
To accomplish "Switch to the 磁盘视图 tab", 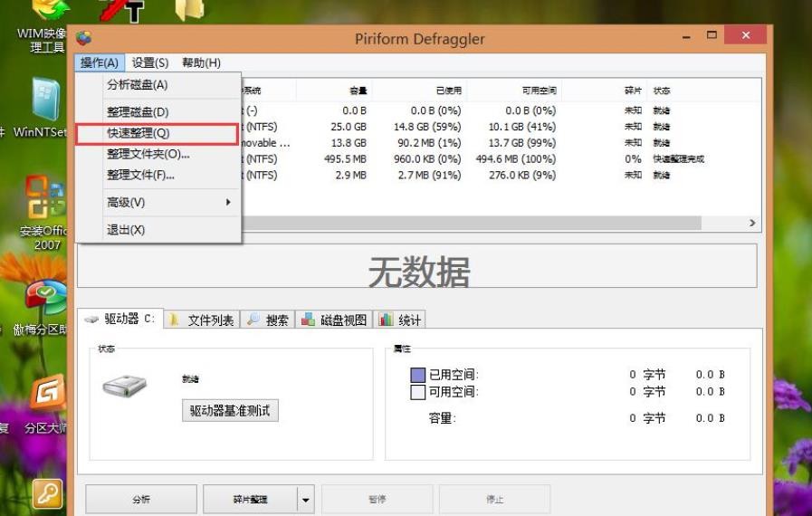I will [334, 320].
